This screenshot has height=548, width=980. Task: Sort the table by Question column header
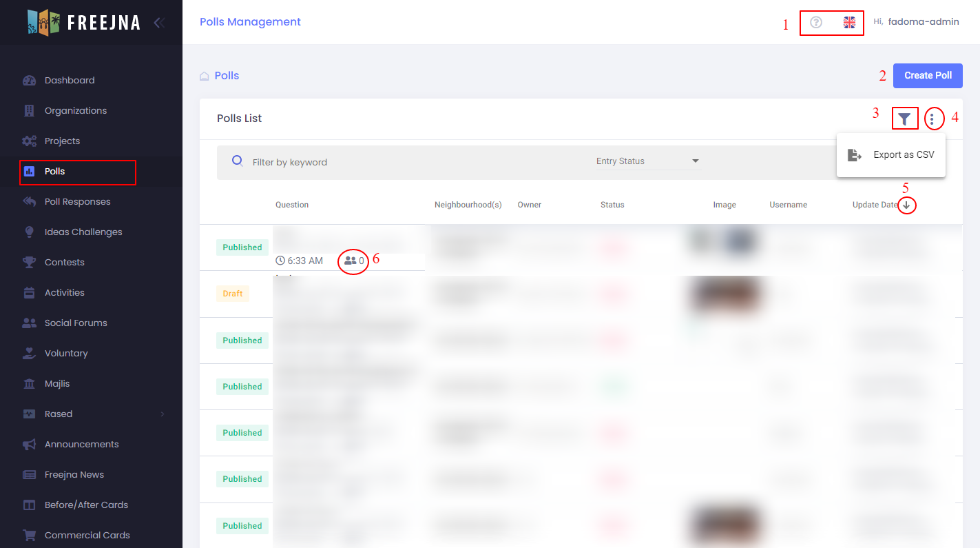pos(292,205)
